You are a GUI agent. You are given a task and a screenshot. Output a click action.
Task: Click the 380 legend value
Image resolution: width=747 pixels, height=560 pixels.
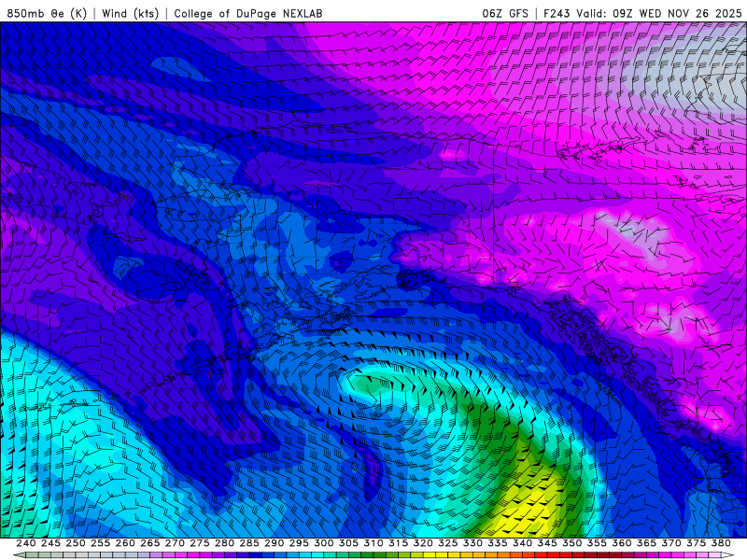click(720, 543)
